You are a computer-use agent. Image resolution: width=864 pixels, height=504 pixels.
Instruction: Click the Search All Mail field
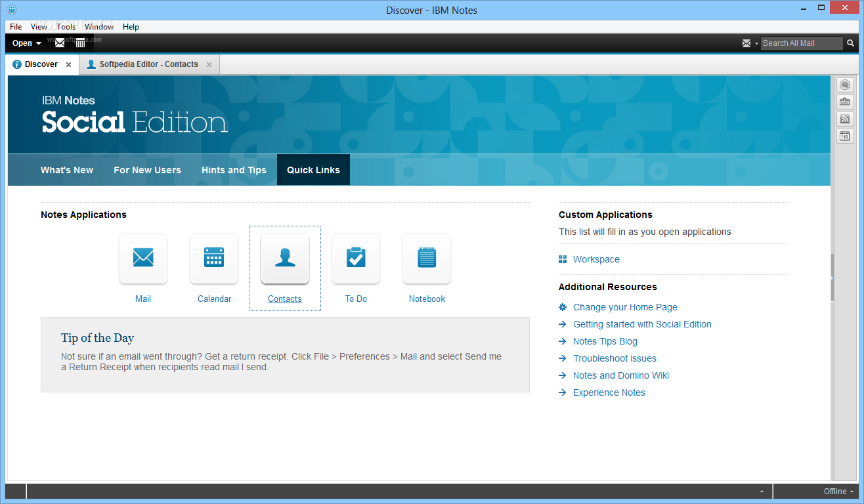pyautogui.click(x=802, y=43)
